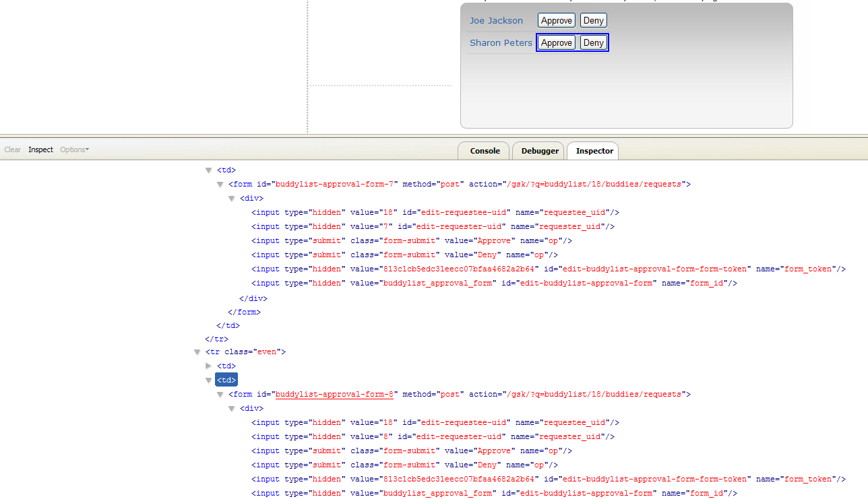Click the closing </td> tag
The height and width of the screenshot is (499, 868).
point(228,326)
